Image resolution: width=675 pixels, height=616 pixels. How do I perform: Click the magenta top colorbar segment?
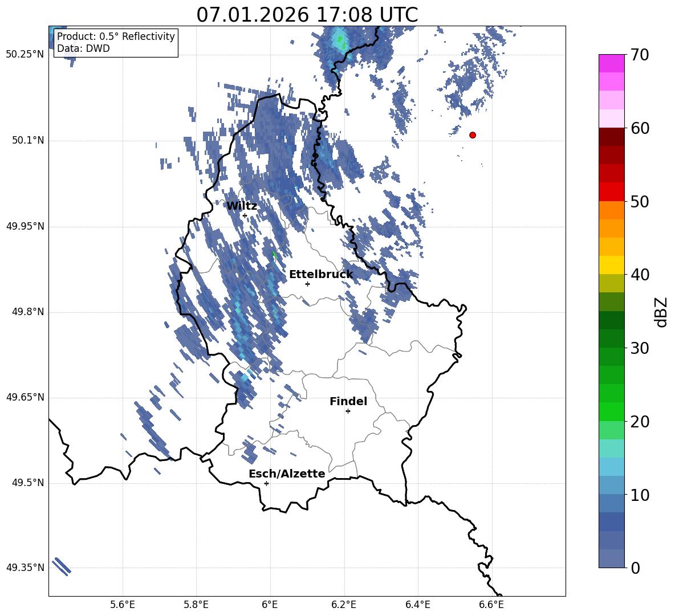612,63
